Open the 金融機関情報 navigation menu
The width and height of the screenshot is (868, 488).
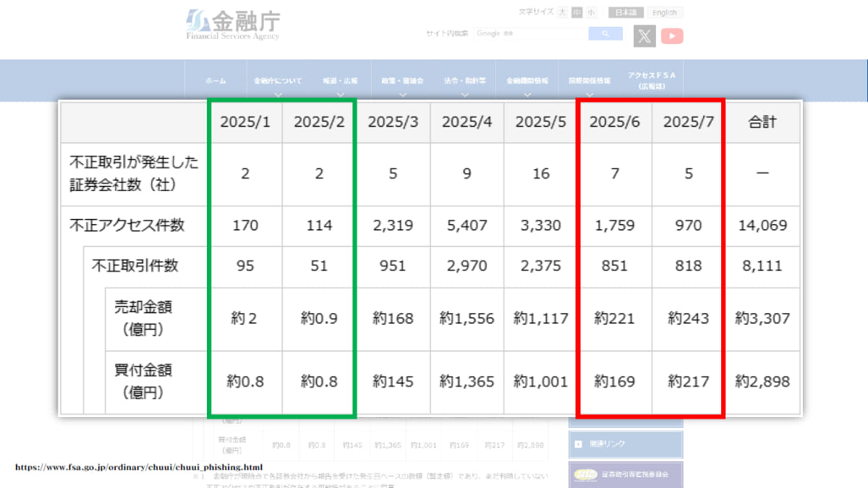[529, 81]
